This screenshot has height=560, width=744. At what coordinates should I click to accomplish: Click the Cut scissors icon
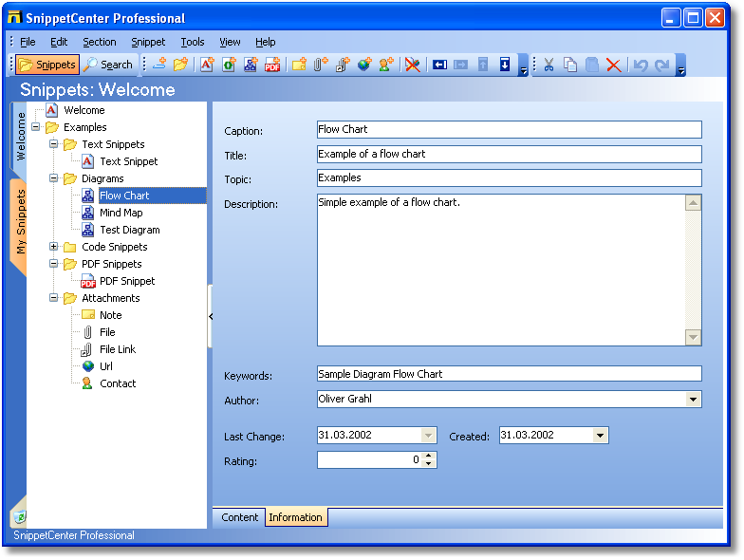[549, 65]
